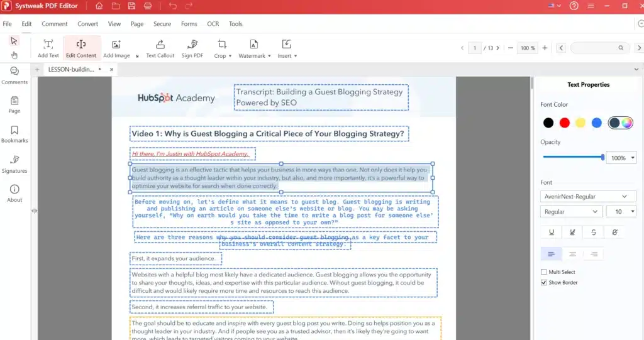Image resolution: width=644 pixels, height=340 pixels.
Task: Enable the Multi Select checkbox
Action: (544, 272)
